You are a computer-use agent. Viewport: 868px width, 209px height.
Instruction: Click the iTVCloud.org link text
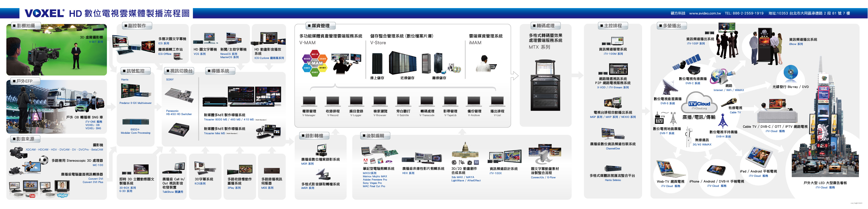[x=699, y=109]
